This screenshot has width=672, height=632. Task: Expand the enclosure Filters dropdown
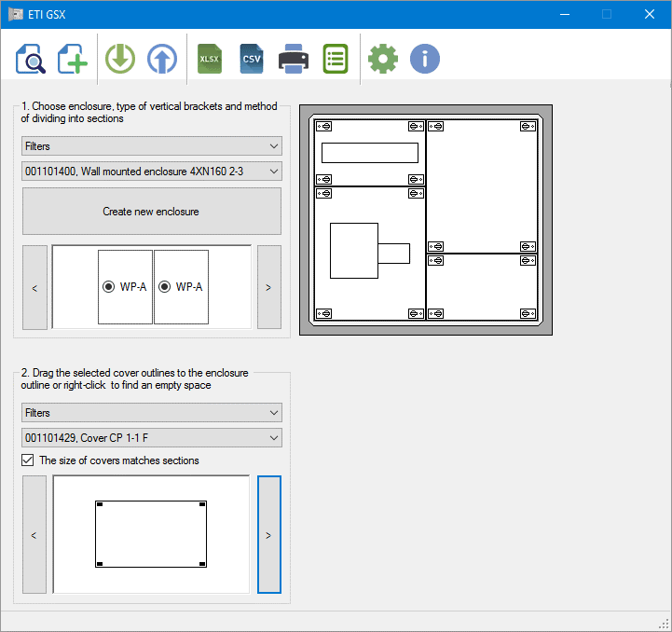tap(152, 146)
